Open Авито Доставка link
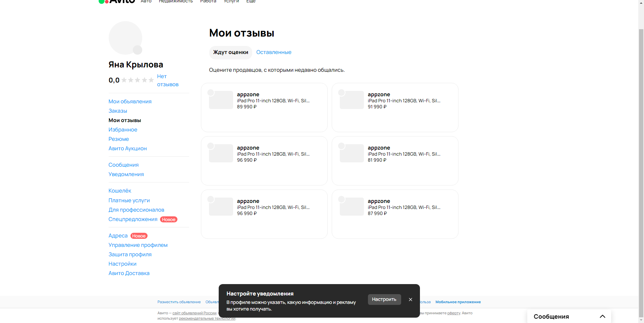The width and height of the screenshot is (644, 323). (129, 273)
